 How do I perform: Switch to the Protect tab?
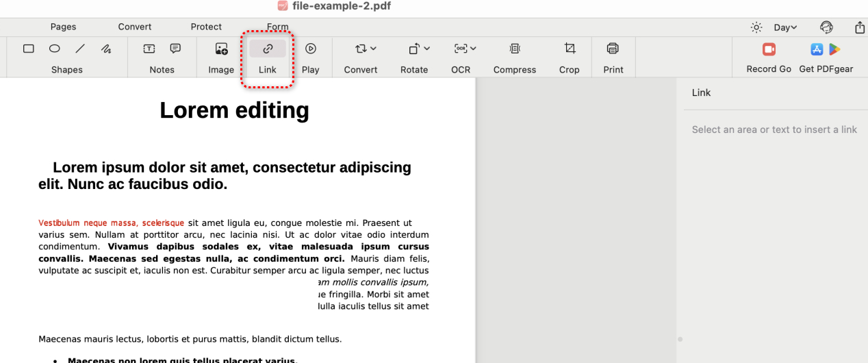[206, 27]
